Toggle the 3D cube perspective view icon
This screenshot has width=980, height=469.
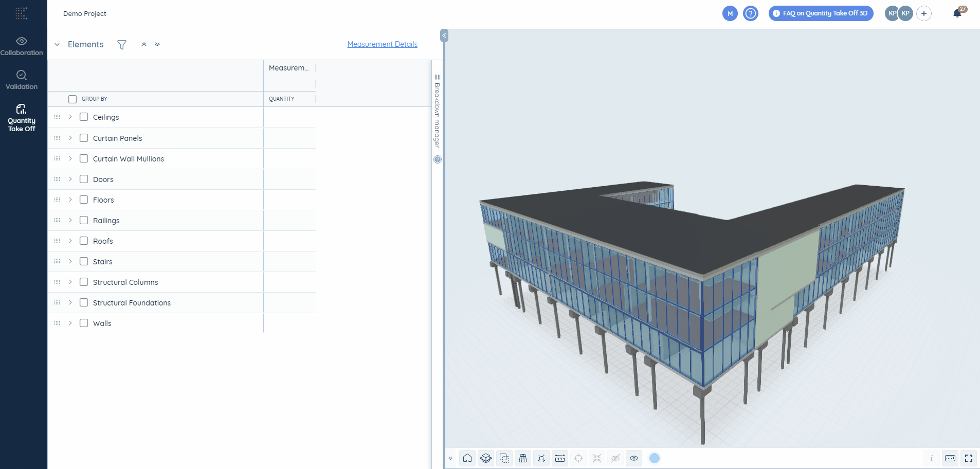click(x=486, y=458)
